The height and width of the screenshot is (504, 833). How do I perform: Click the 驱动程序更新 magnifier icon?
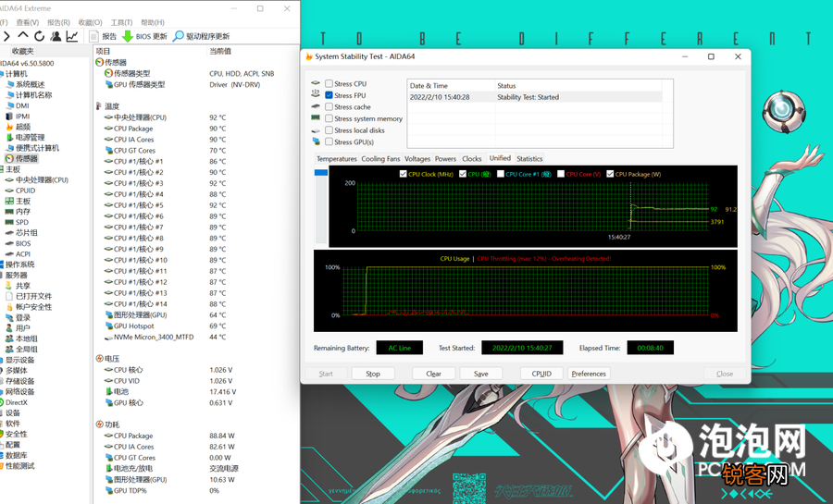tap(179, 36)
